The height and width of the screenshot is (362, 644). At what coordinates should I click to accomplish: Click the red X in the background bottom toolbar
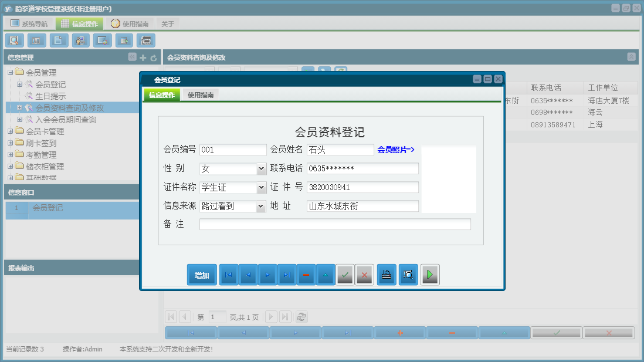pos(609,333)
